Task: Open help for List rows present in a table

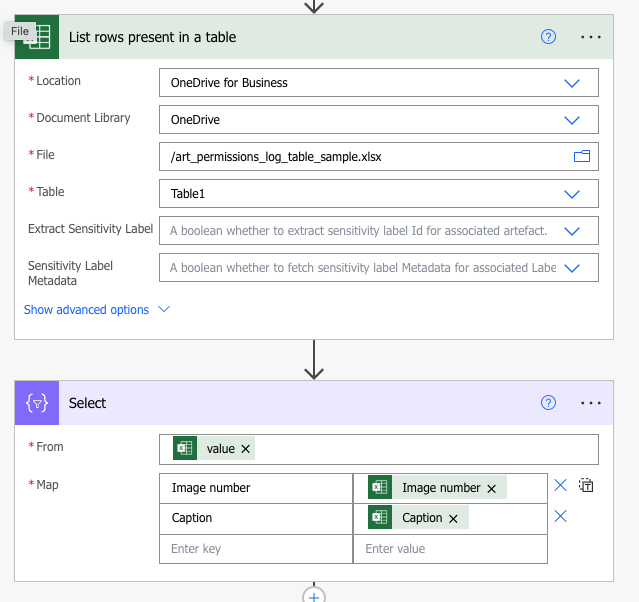Action: (548, 37)
